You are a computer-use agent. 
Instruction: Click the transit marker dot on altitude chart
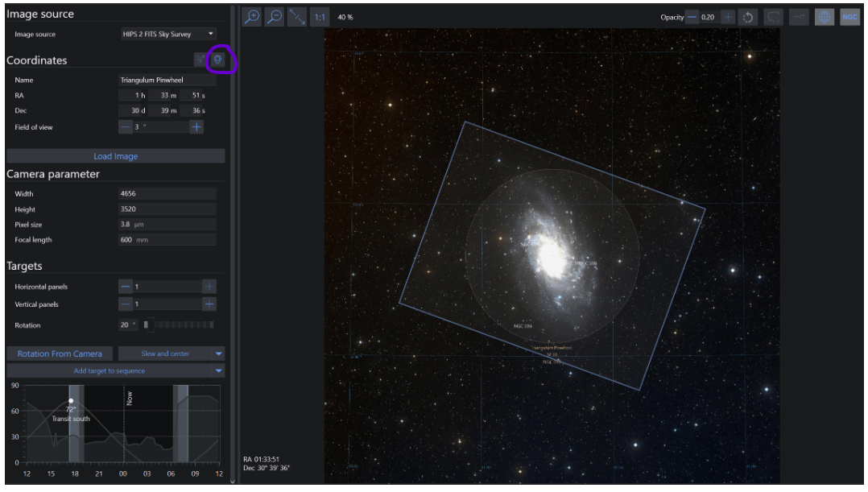click(71, 401)
